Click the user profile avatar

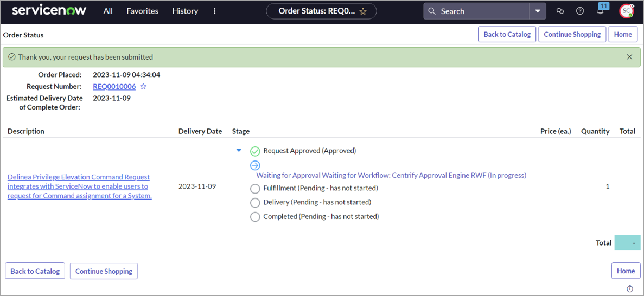click(x=627, y=11)
